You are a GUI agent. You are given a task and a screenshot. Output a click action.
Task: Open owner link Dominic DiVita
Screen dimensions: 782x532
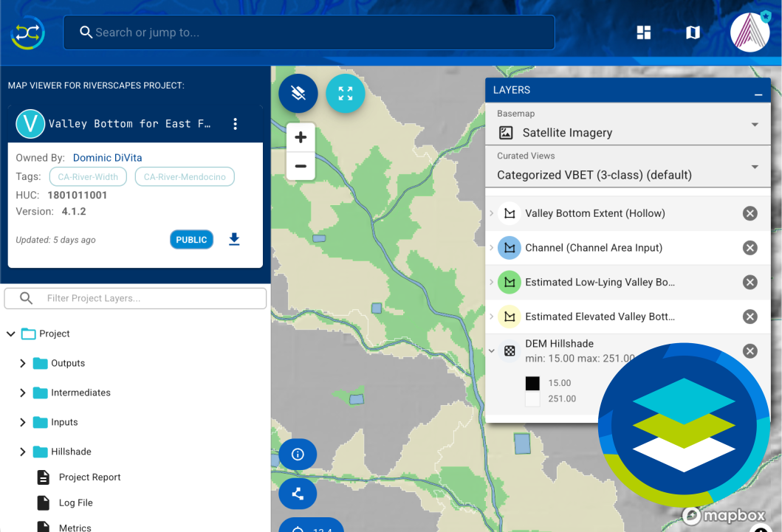(107, 158)
